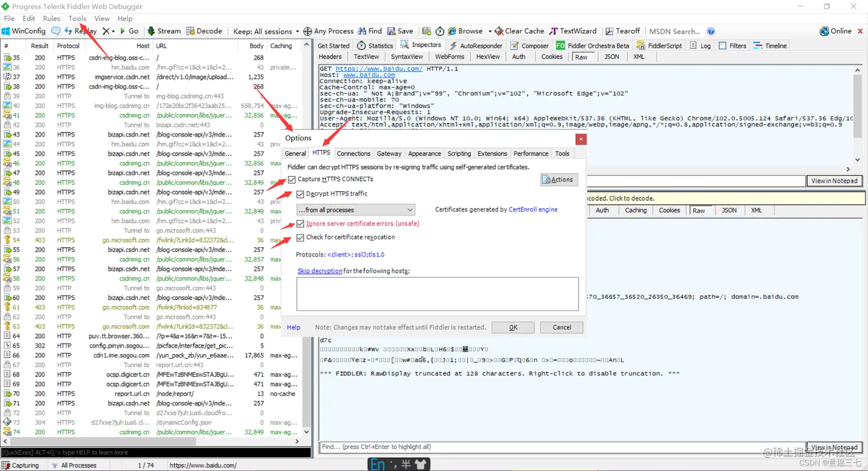Switch to the Extensions tab in Options

pyautogui.click(x=493, y=154)
